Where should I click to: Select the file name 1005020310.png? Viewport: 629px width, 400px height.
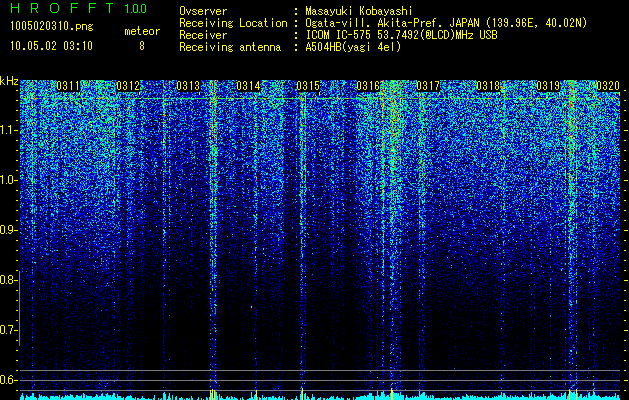click(52, 27)
